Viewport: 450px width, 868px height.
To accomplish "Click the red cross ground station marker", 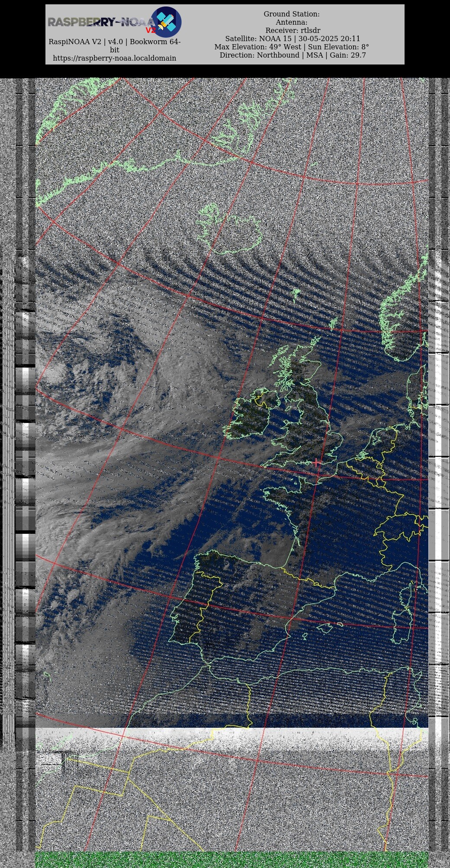I will 317,463.
